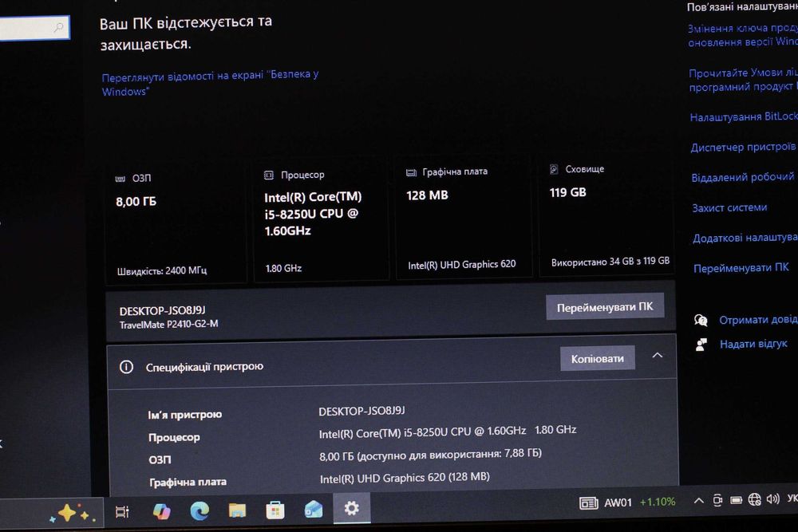Open Захист системи link
Image resolution: width=798 pixels, height=532 pixels.
729,207
